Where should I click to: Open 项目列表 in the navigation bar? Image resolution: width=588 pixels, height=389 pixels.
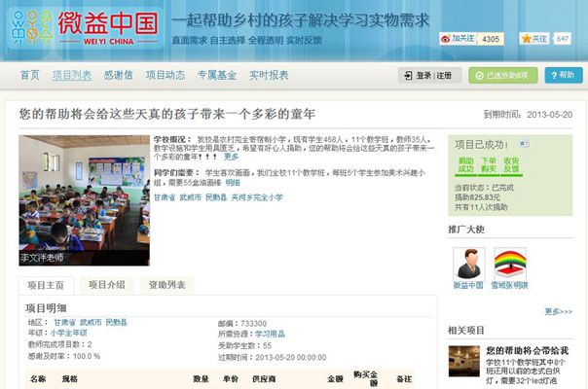point(72,75)
